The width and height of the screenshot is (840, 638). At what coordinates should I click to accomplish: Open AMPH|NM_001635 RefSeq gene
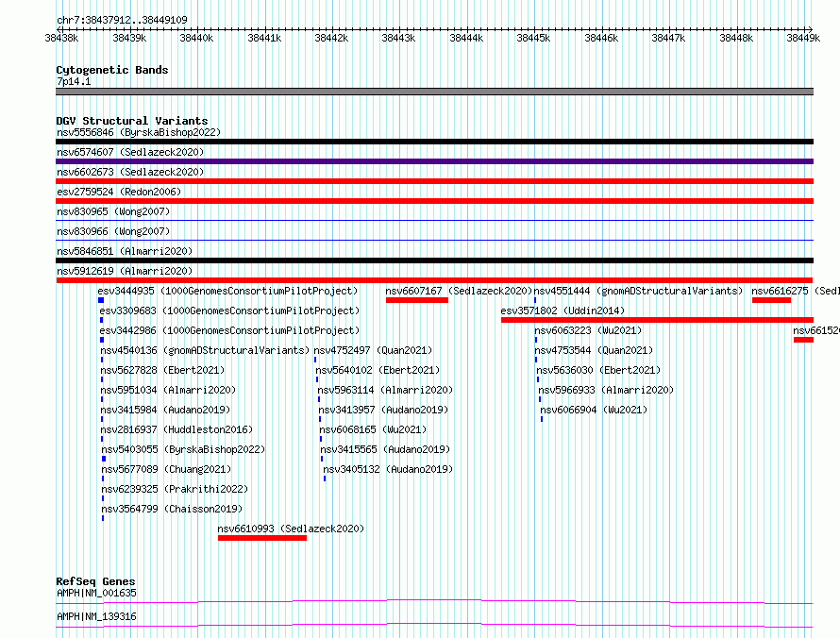pos(96,593)
